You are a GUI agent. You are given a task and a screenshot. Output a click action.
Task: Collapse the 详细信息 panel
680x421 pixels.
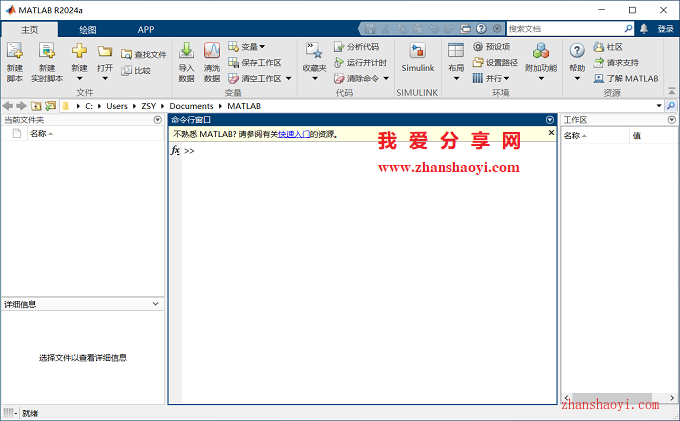click(x=156, y=304)
